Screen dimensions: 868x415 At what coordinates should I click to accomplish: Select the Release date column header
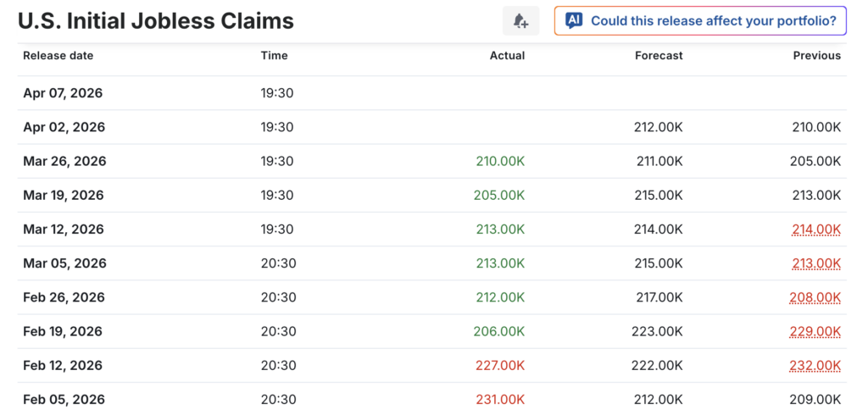[58, 55]
